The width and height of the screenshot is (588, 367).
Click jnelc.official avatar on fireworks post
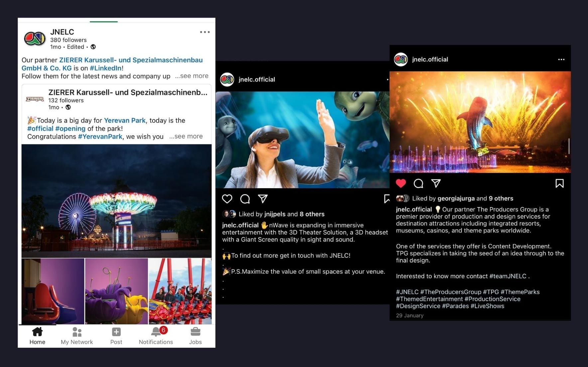pyautogui.click(x=401, y=60)
